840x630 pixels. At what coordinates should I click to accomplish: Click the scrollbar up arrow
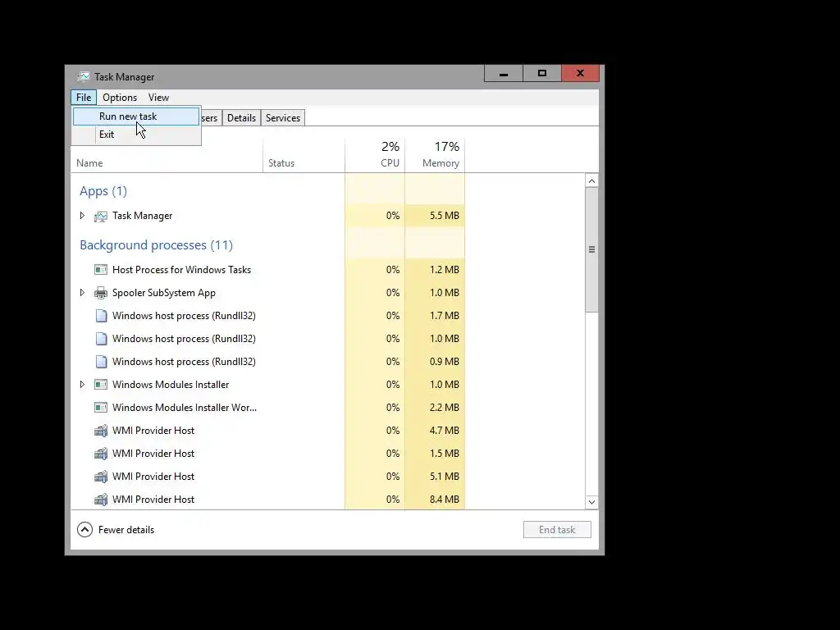click(591, 181)
